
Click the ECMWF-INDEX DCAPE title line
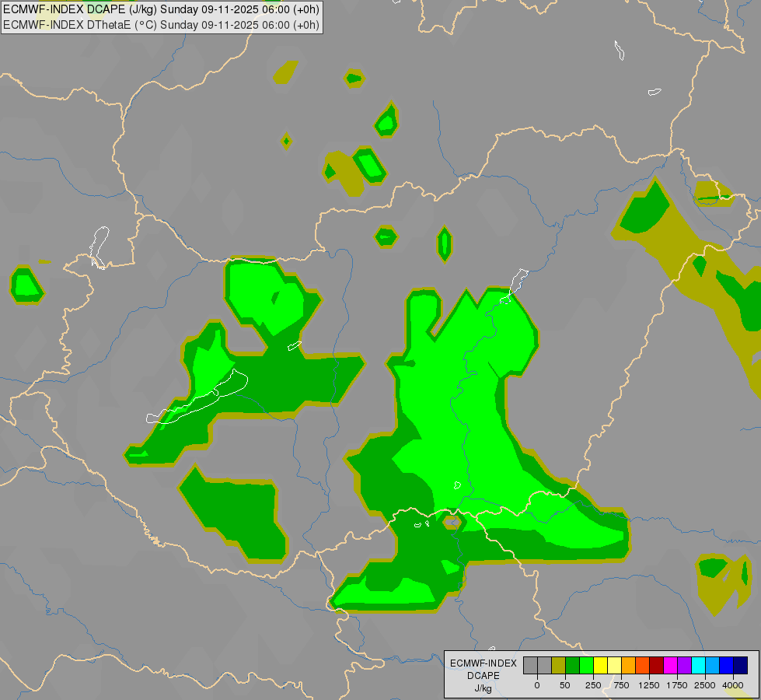tap(161, 9)
